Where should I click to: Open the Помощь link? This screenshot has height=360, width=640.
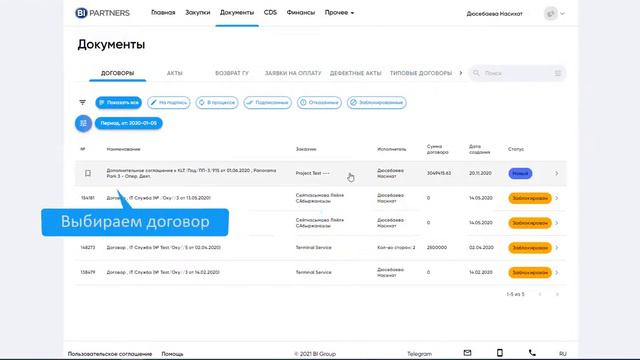tap(172, 354)
